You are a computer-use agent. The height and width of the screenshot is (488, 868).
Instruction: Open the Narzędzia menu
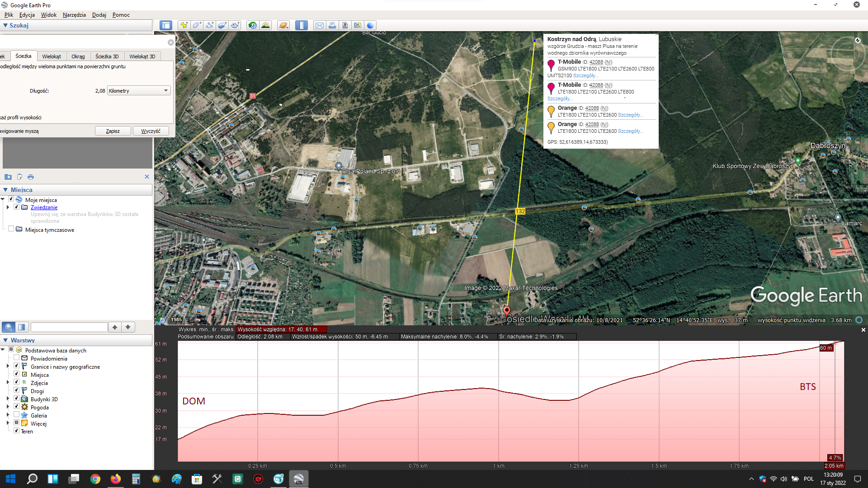74,15
